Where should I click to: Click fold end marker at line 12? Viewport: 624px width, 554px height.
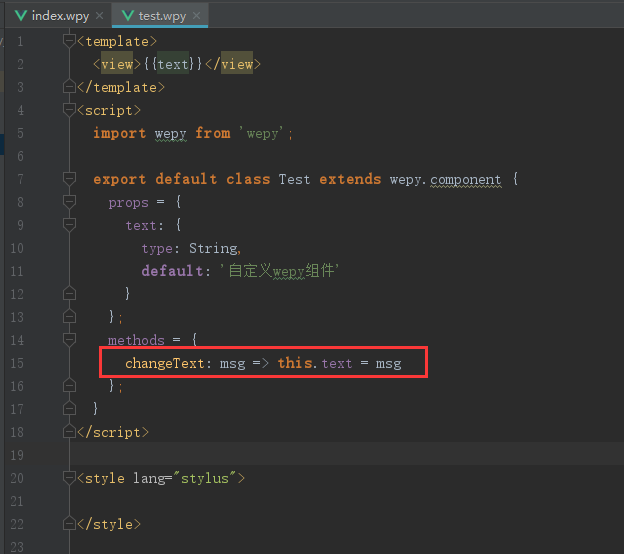(x=69, y=293)
